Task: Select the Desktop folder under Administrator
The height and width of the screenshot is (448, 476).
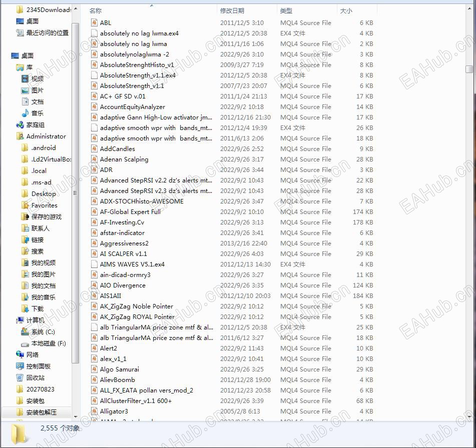Action: coord(39,194)
